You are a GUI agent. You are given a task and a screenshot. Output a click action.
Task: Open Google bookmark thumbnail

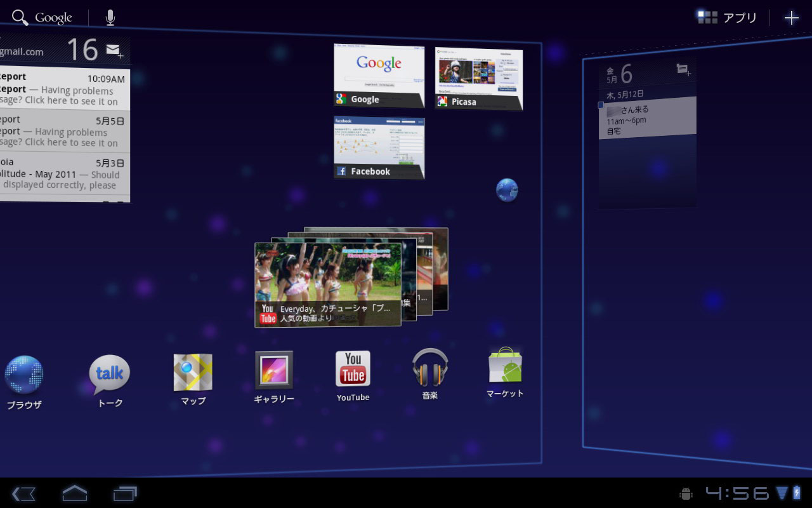(379, 76)
